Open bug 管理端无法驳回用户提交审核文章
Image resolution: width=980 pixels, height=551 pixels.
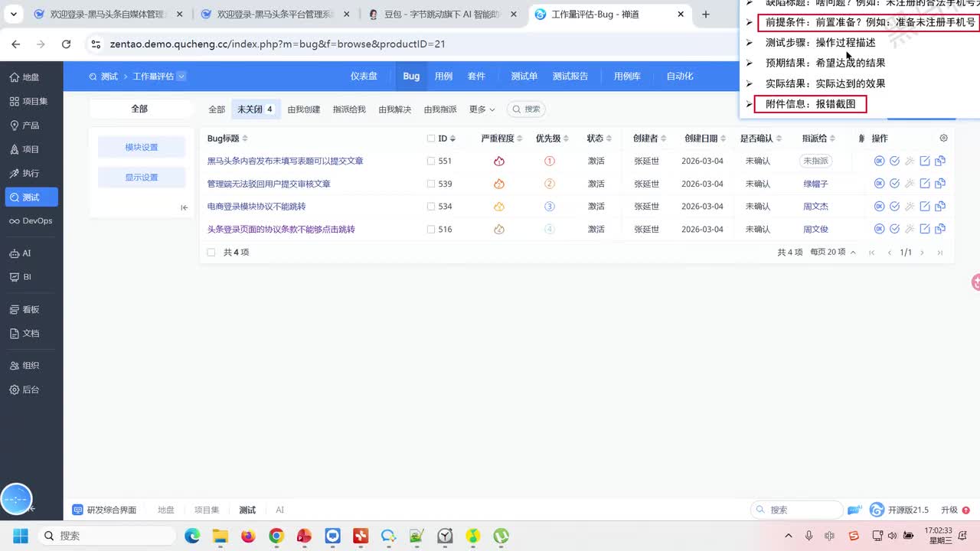point(269,184)
